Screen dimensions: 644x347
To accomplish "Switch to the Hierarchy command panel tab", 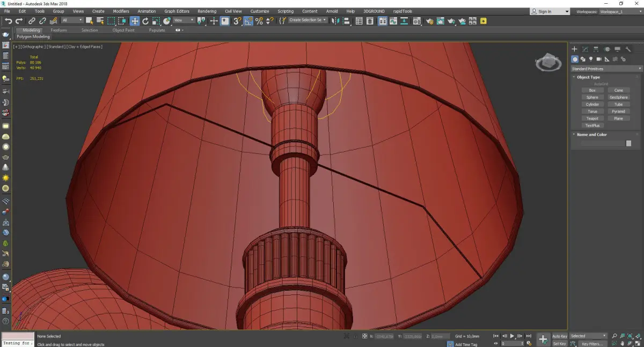I will [x=596, y=49].
